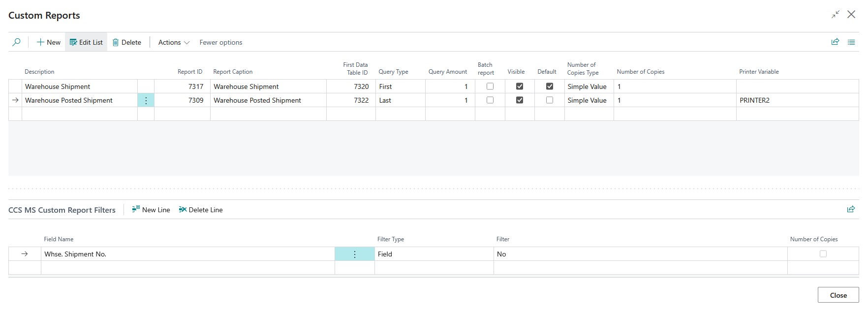Viewport: 868px width, 310px height.
Task: Click New Line in Filters section
Action: click(151, 210)
